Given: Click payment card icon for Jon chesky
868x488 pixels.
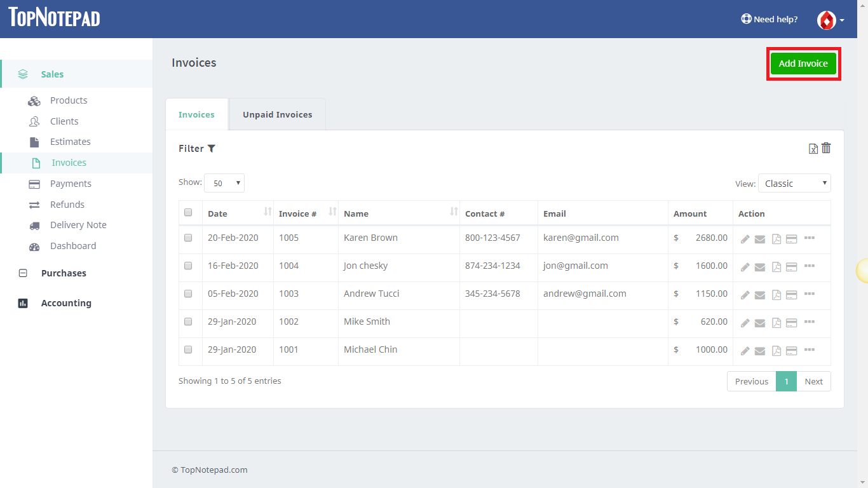Looking at the screenshot, I should tap(792, 268).
